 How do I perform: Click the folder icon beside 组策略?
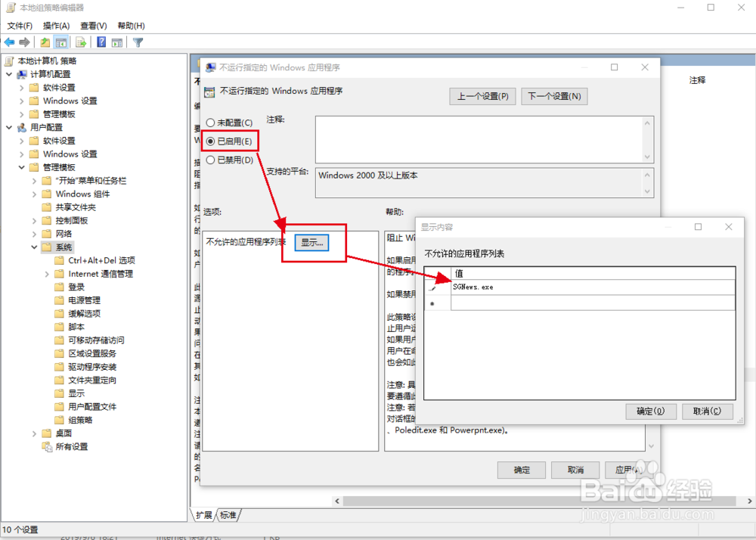pos(59,420)
